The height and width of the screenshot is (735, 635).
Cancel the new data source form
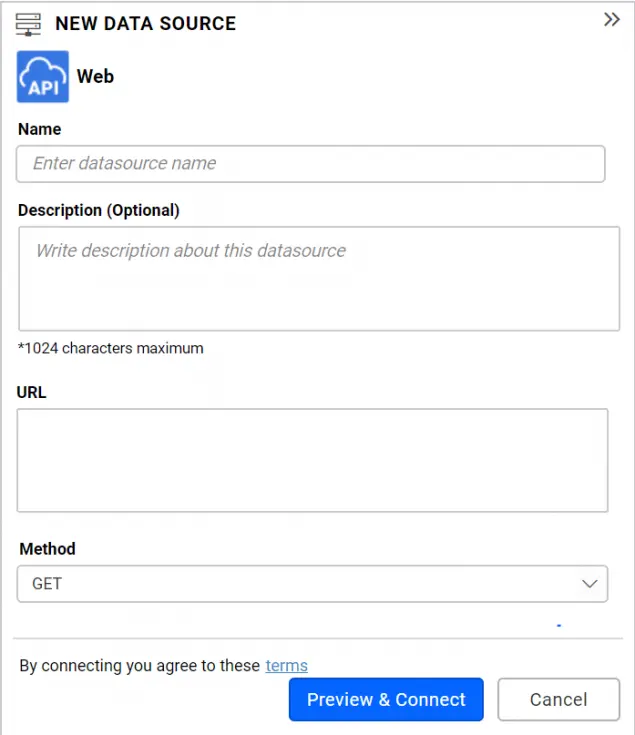[x=558, y=700]
